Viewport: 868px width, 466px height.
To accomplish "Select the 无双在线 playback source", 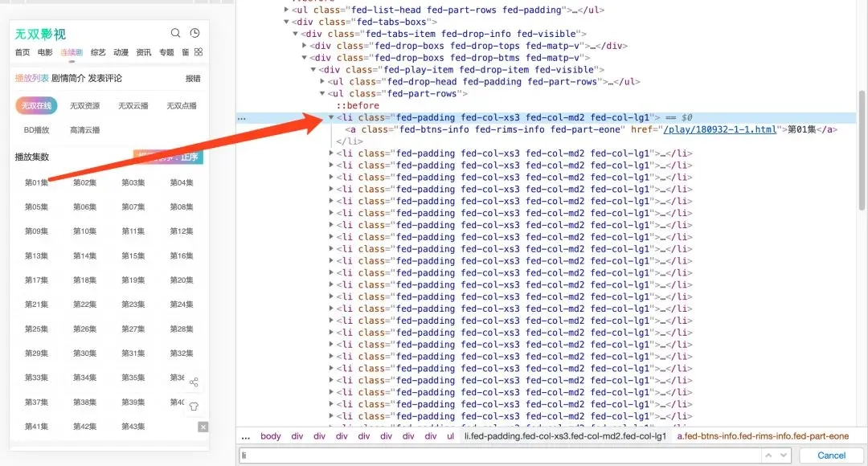I will (x=35, y=105).
